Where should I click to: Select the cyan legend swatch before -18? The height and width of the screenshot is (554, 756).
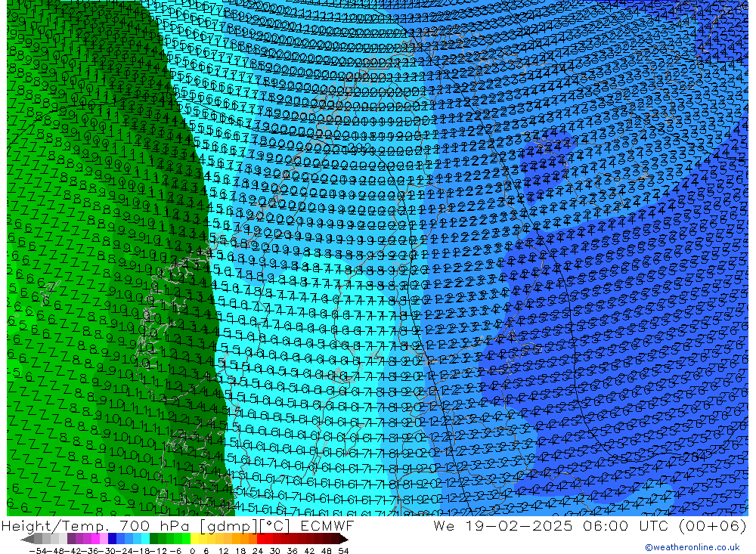coord(145,539)
